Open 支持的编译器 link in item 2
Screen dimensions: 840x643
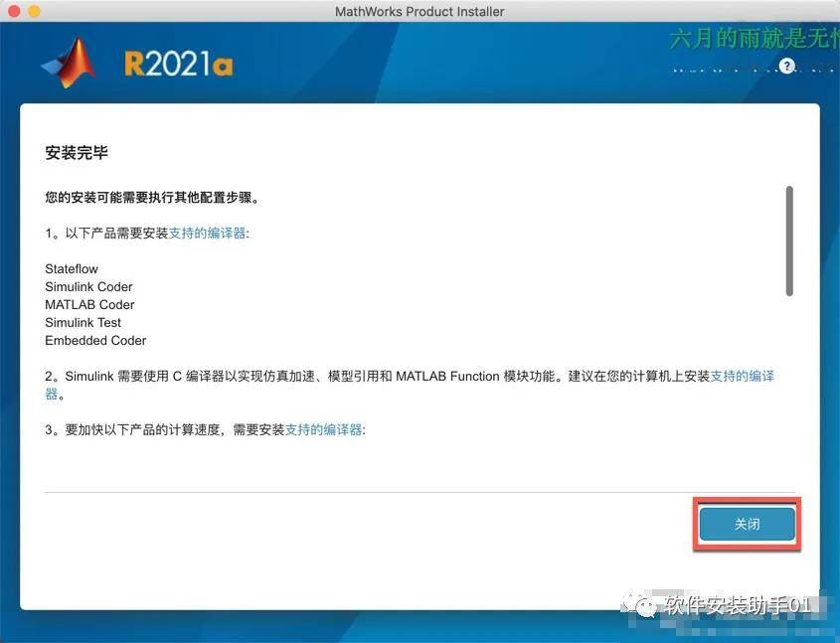[742, 377]
